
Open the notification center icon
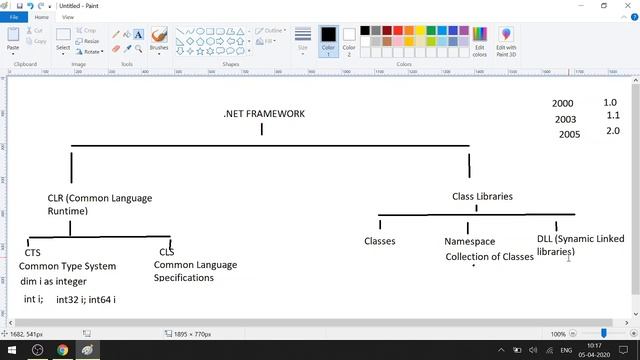pyautogui.click(x=623, y=350)
